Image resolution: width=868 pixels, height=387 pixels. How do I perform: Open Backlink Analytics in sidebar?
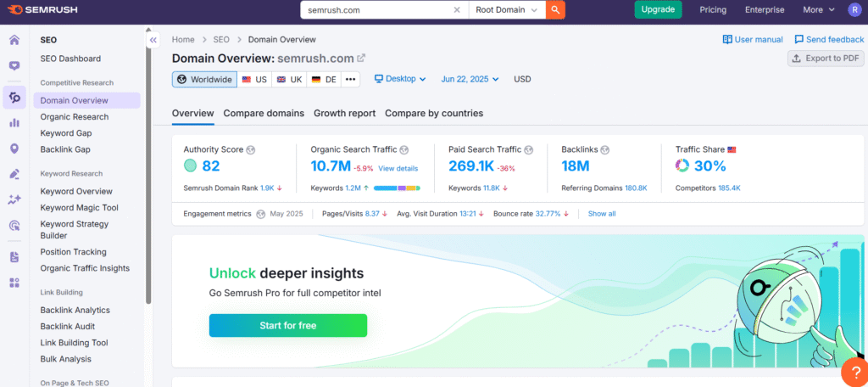(x=75, y=311)
